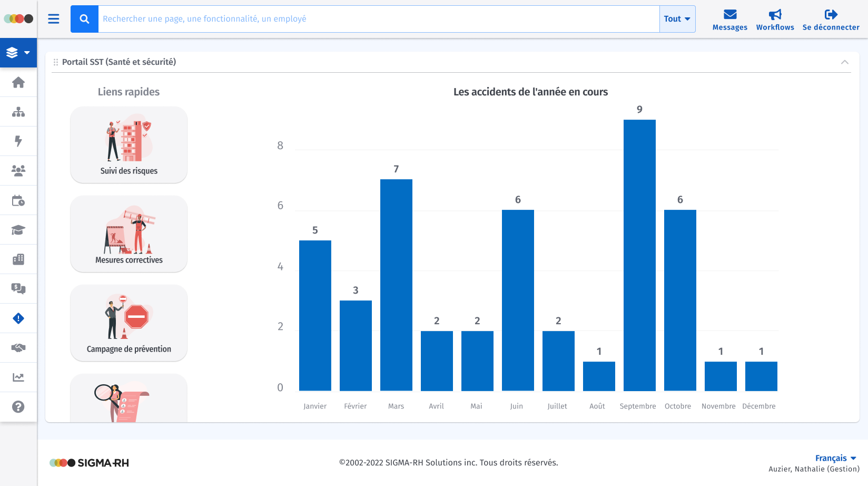The width and height of the screenshot is (868, 486).
Task: Open the Tout search filter dropdown
Action: point(677,19)
